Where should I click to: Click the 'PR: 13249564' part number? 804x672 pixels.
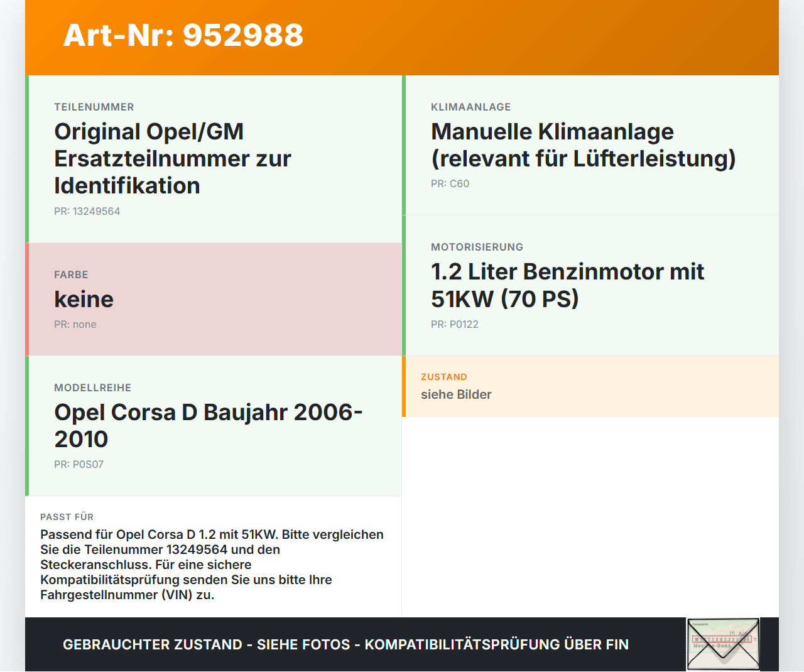[x=87, y=211]
